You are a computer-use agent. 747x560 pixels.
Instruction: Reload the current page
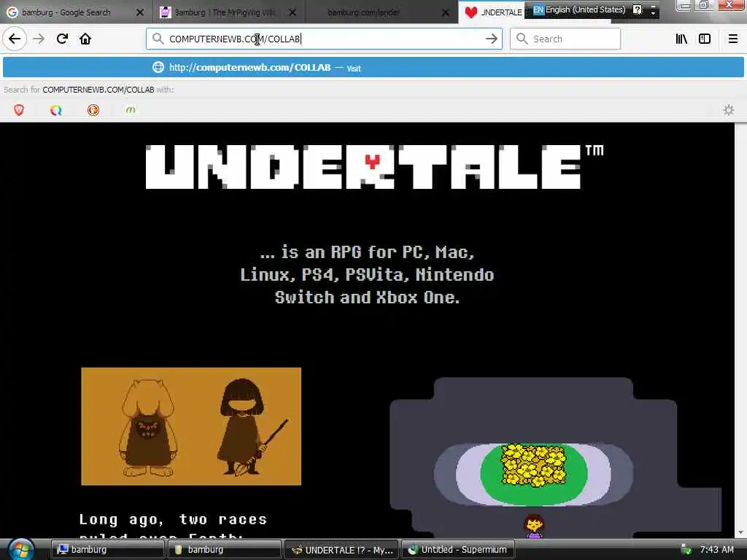coord(62,39)
